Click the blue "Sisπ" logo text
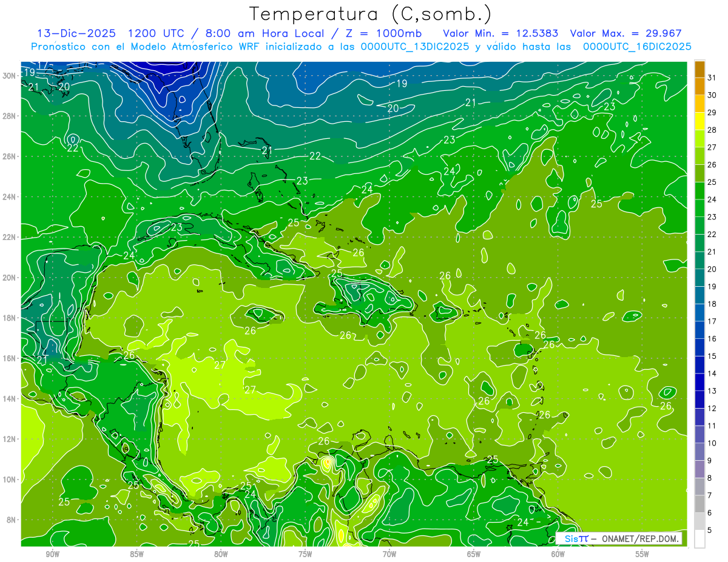The image size is (728, 562). click(x=576, y=538)
